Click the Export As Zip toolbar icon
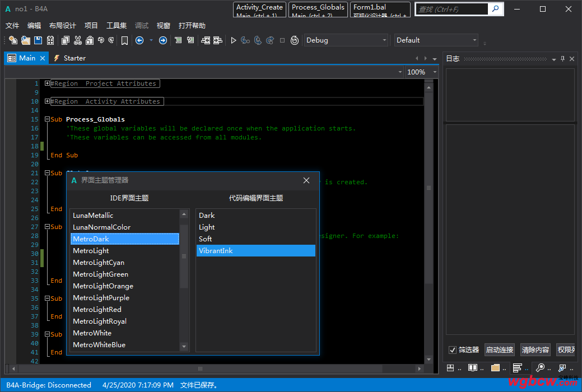582x392 pixels. tap(50, 40)
